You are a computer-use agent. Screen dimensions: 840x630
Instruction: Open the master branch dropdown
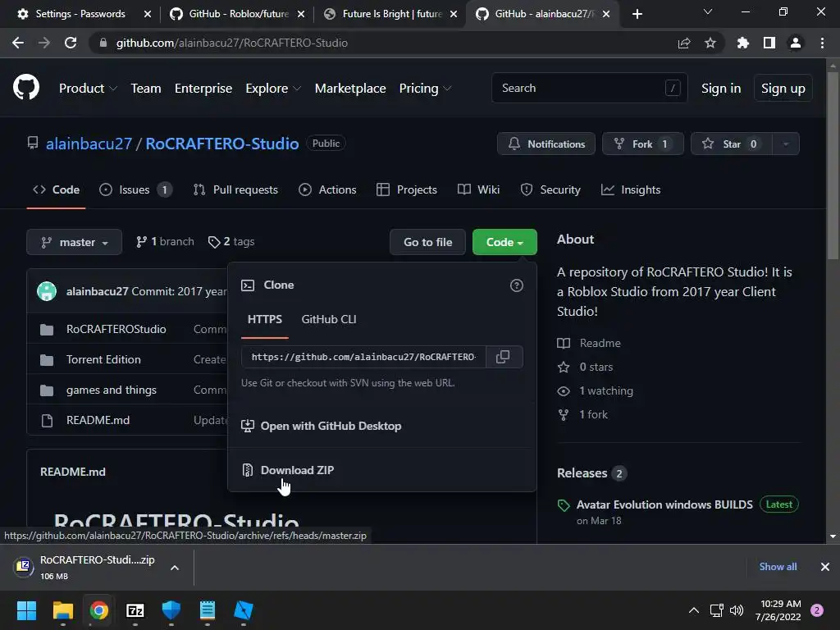[75, 242]
